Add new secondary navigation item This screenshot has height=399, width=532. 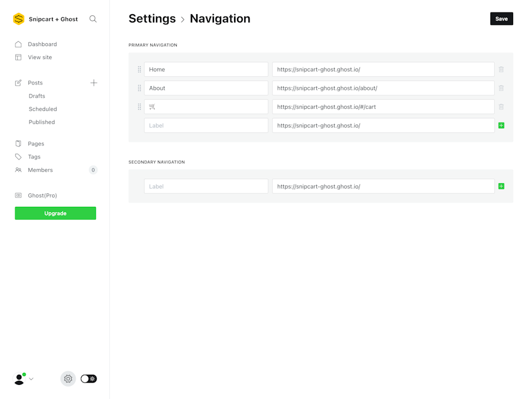pos(501,186)
